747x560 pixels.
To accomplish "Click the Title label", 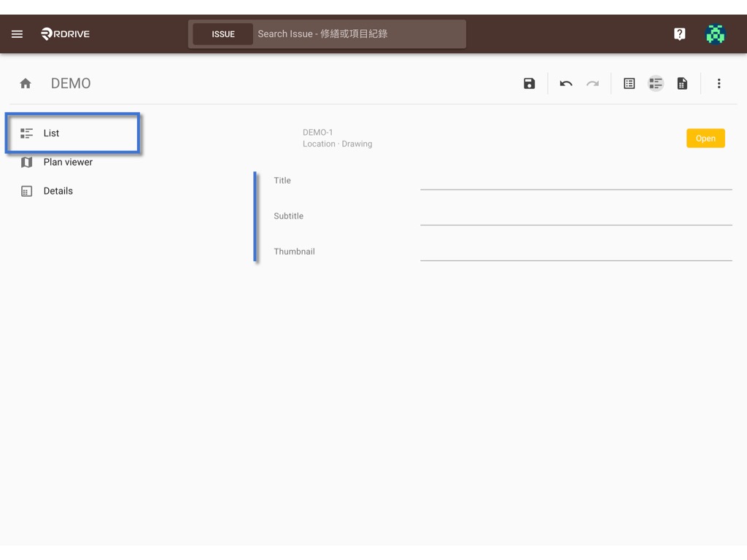I will (x=282, y=181).
